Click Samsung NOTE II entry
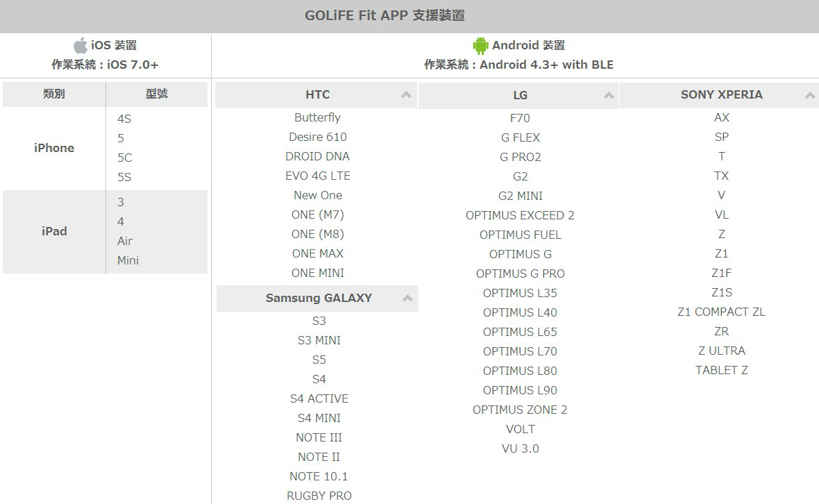Viewport: 819px width, 504px height. [x=319, y=457]
